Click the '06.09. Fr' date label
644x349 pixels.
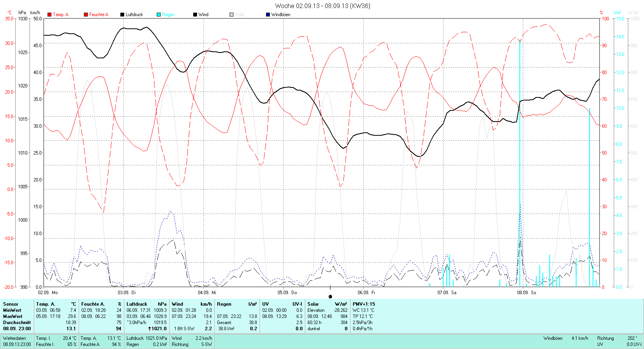366,293
